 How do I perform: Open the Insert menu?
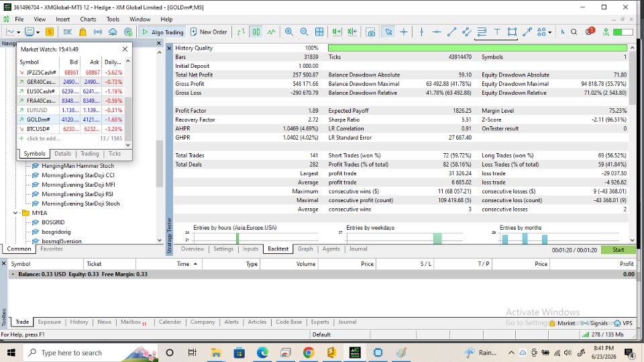(x=63, y=19)
